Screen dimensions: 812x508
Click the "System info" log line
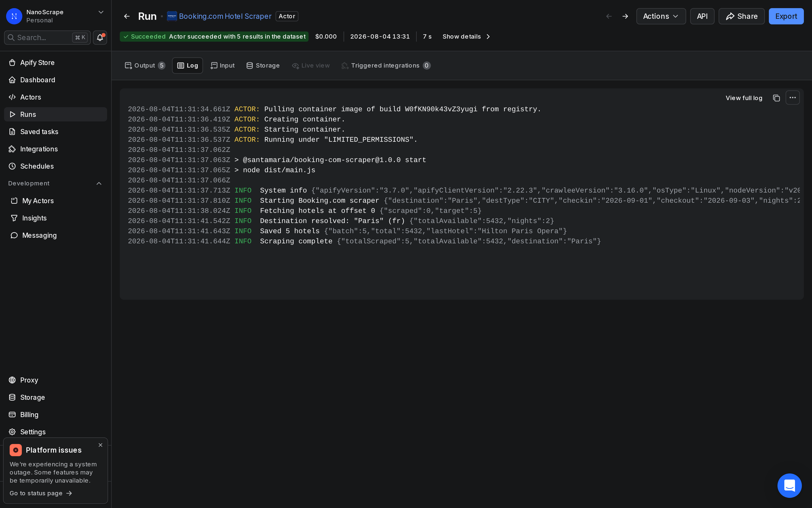464,190
